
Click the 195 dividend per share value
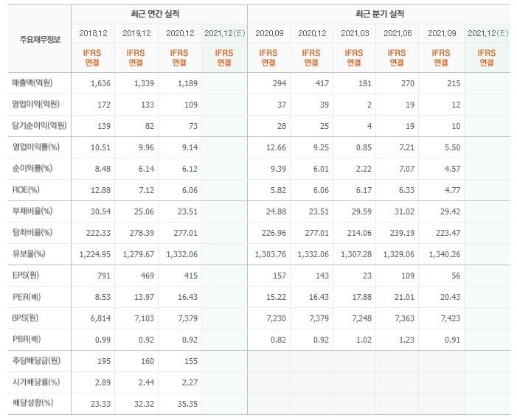(x=104, y=361)
